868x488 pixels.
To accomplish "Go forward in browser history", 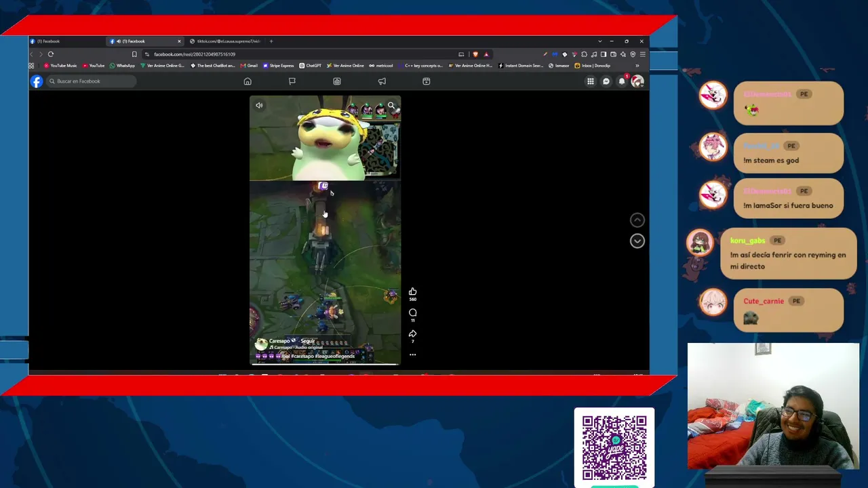I will (41, 54).
